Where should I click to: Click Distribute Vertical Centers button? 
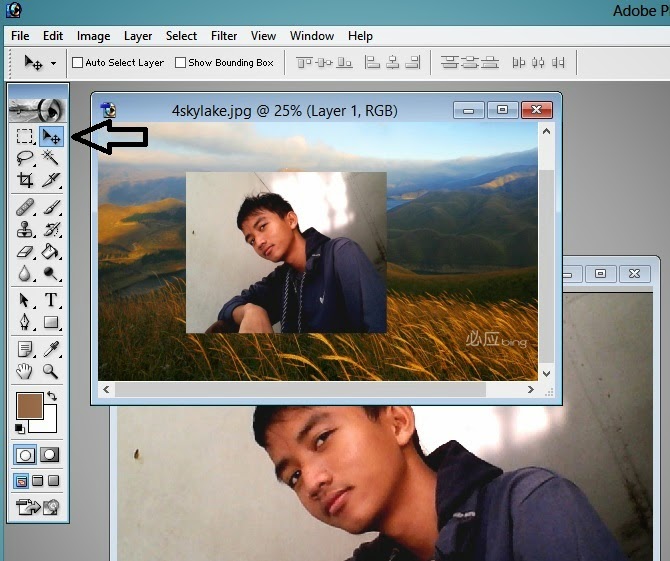pos(470,63)
